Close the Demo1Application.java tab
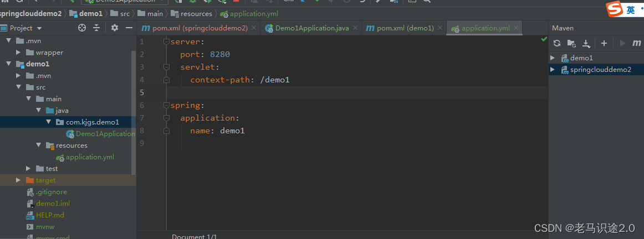The width and height of the screenshot is (644, 239). (x=355, y=28)
